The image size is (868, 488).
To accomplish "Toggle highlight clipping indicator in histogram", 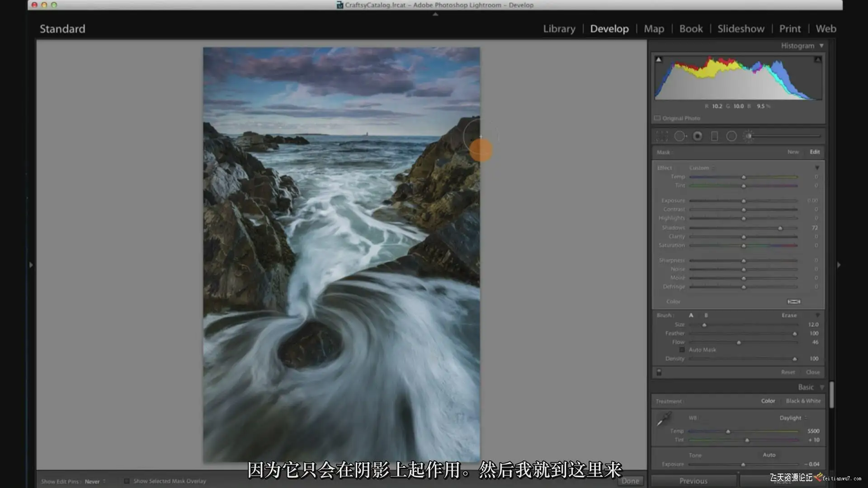I will 818,60.
